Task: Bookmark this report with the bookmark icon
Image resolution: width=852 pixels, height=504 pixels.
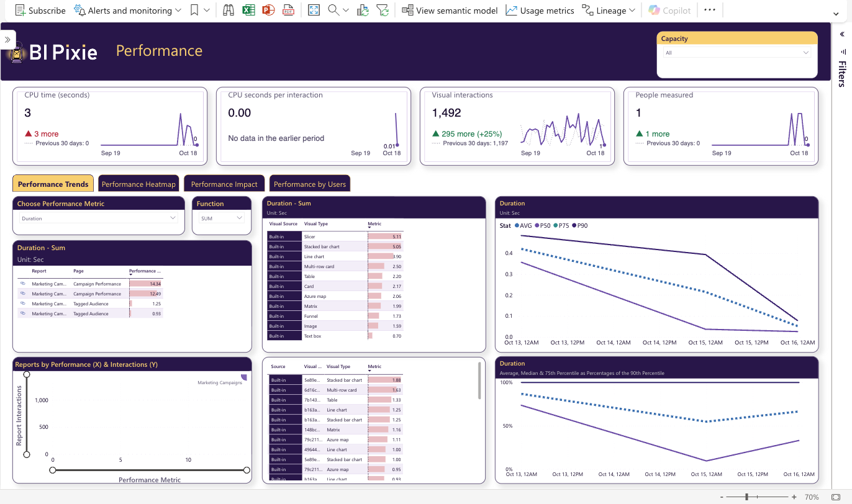Action: click(x=194, y=11)
